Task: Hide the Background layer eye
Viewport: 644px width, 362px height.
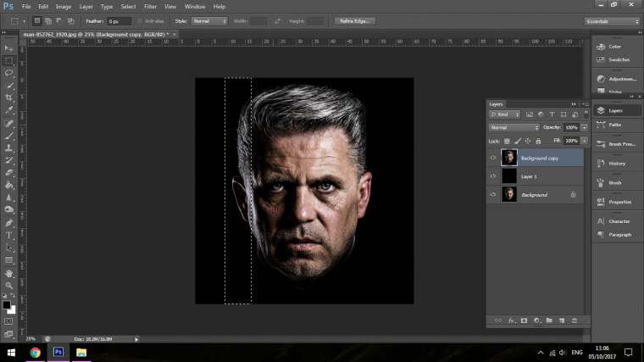Action: 493,195
